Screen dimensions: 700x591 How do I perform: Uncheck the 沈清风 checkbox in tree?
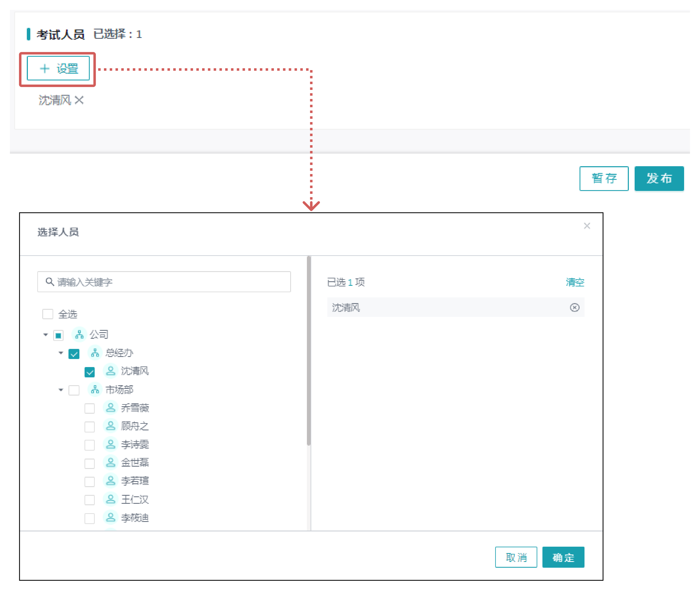point(90,372)
